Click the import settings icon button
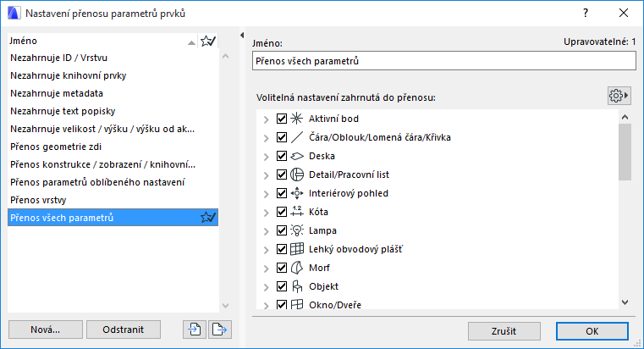The image size is (644, 349). (194, 330)
